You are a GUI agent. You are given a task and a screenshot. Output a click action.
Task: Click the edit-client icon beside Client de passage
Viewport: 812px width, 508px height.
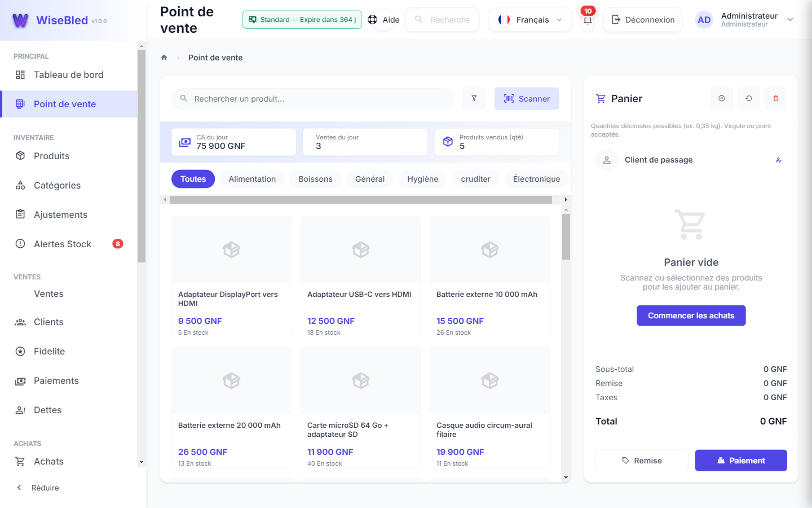pos(779,160)
